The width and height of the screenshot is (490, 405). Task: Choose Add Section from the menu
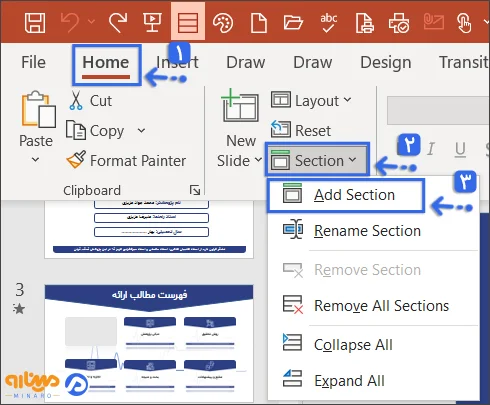click(x=346, y=195)
